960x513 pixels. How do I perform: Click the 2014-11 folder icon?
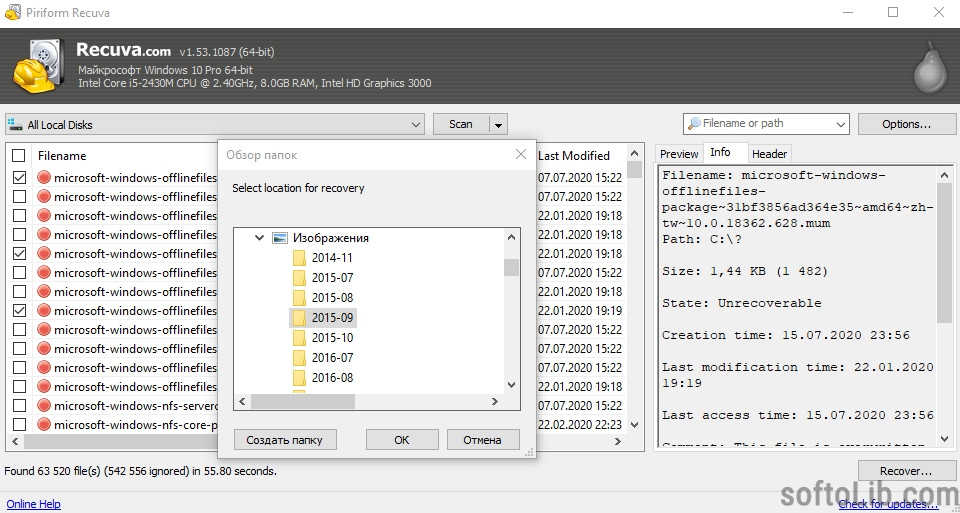pyautogui.click(x=299, y=258)
